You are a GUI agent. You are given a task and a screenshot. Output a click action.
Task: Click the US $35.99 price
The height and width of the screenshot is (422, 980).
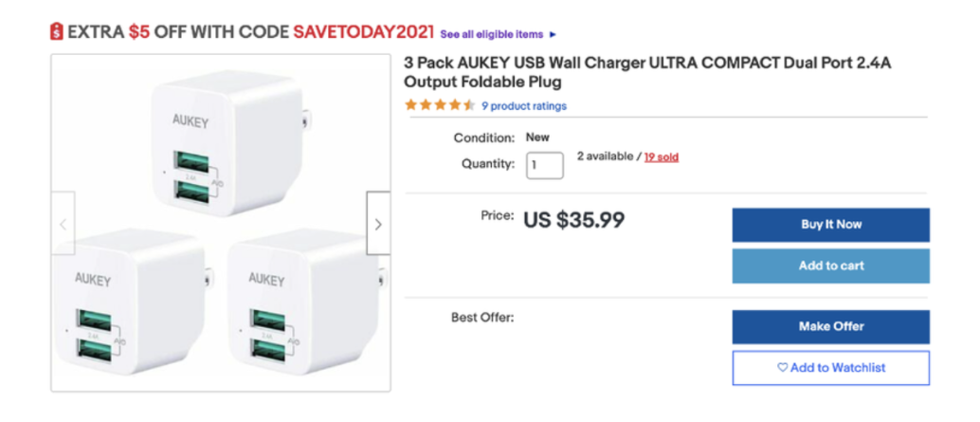click(573, 219)
